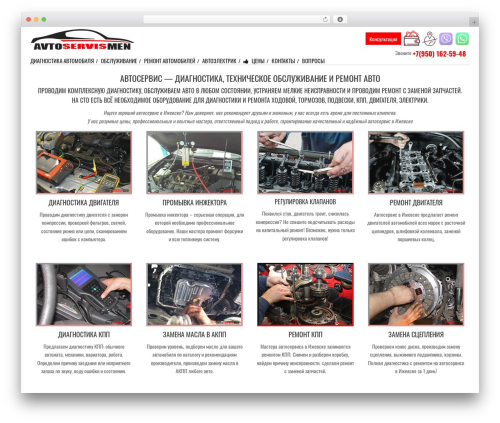Open Цены menu item

(258, 61)
